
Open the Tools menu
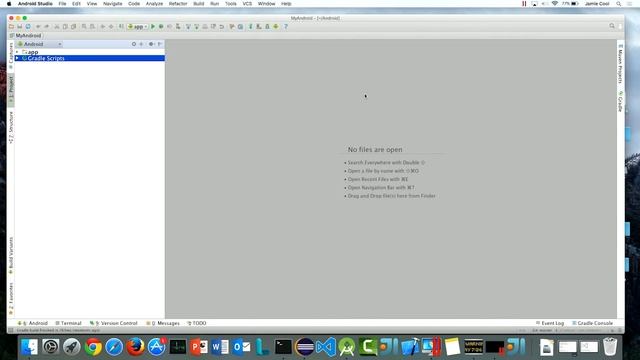[231, 4]
